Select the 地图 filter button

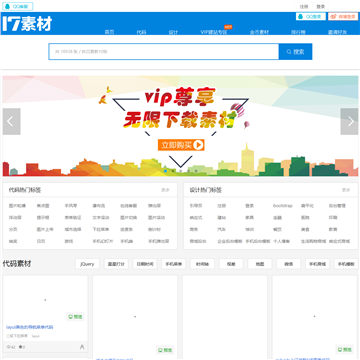click(x=260, y=264)
